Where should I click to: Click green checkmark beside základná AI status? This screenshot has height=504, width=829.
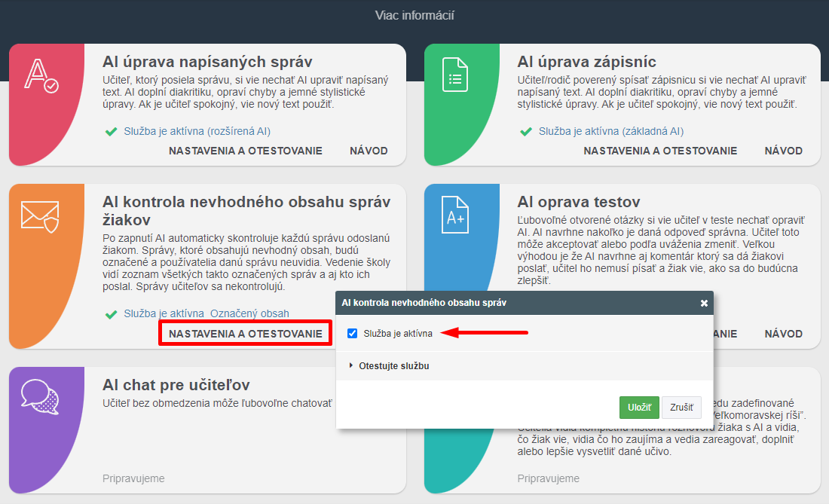tap(526, 132)
